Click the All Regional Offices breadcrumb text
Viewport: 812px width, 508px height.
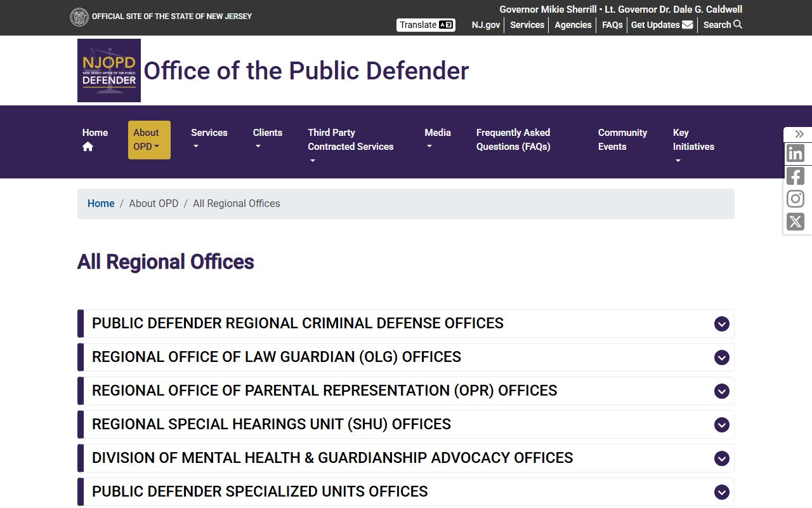coord(237,204)
